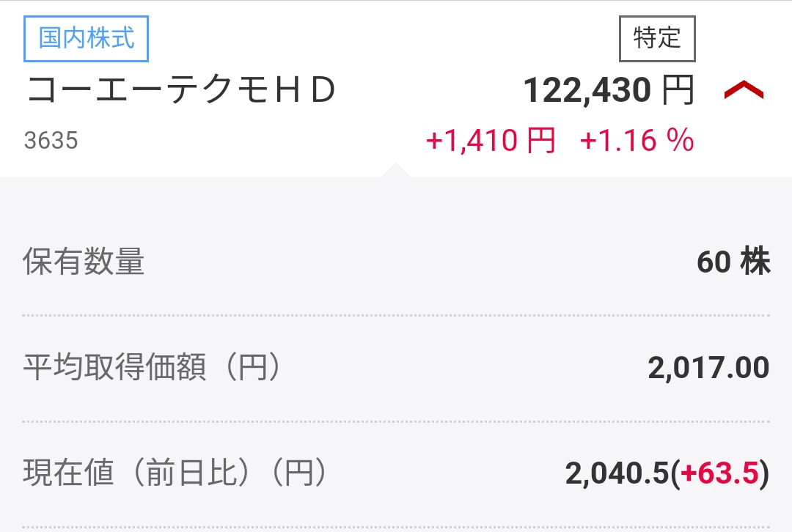Viewport: 792px width, 532px height.
Task: Tap the dotted divider below 保有数量
Action: (x=396, y=316)
